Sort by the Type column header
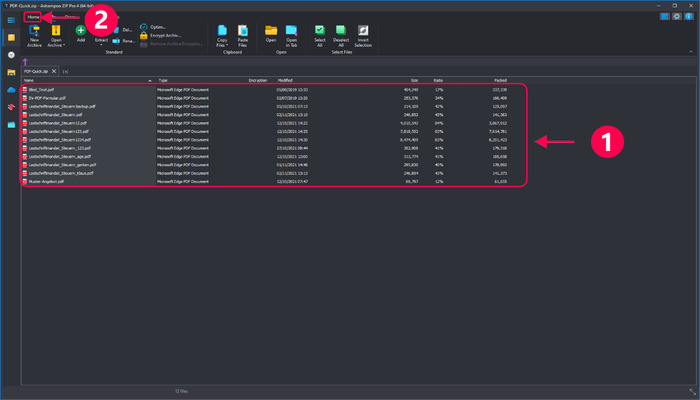Screen dimensions: 700x400 [x=163, y=80]
